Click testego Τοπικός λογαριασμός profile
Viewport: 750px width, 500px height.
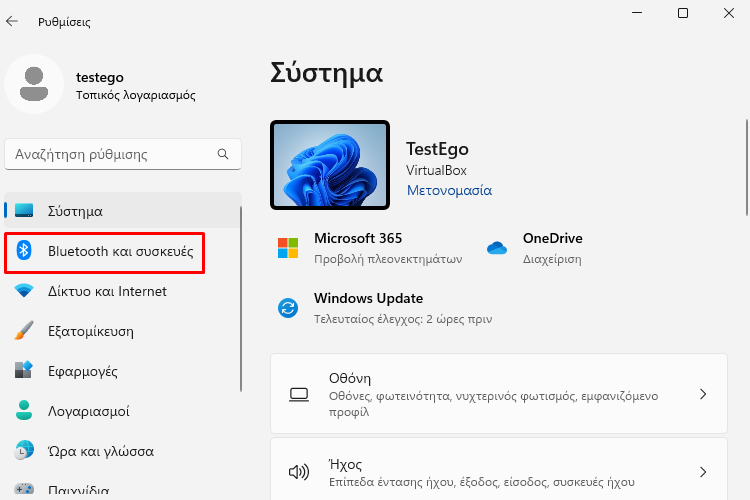click(100, 84)
